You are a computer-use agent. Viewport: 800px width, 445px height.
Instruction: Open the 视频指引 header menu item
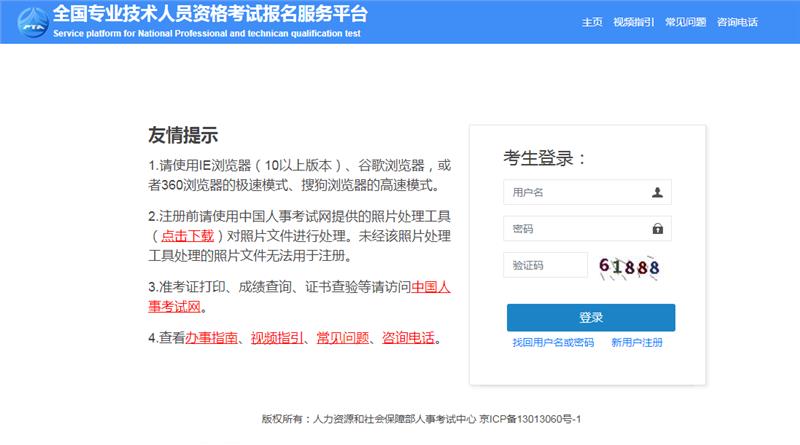click(633, 22)
